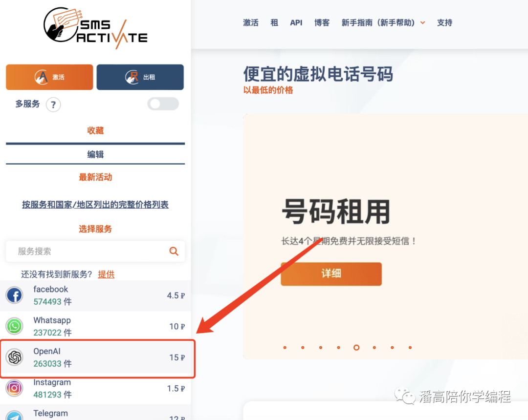Select the last carousel dot

click(410, 347)
